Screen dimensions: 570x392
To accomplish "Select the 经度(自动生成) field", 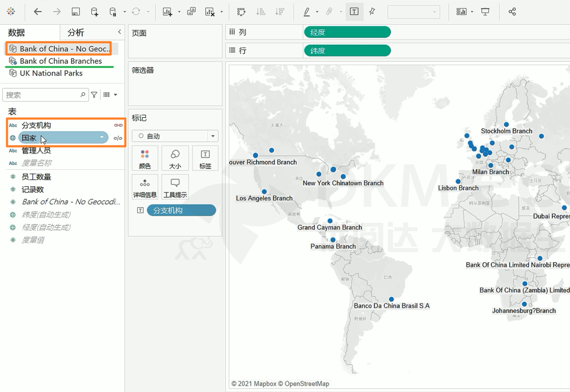I will pos(46,227).
